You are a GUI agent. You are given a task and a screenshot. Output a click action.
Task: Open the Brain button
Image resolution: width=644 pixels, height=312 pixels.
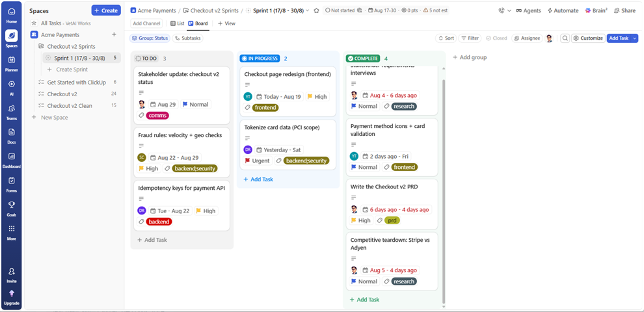tap(596, 10)
